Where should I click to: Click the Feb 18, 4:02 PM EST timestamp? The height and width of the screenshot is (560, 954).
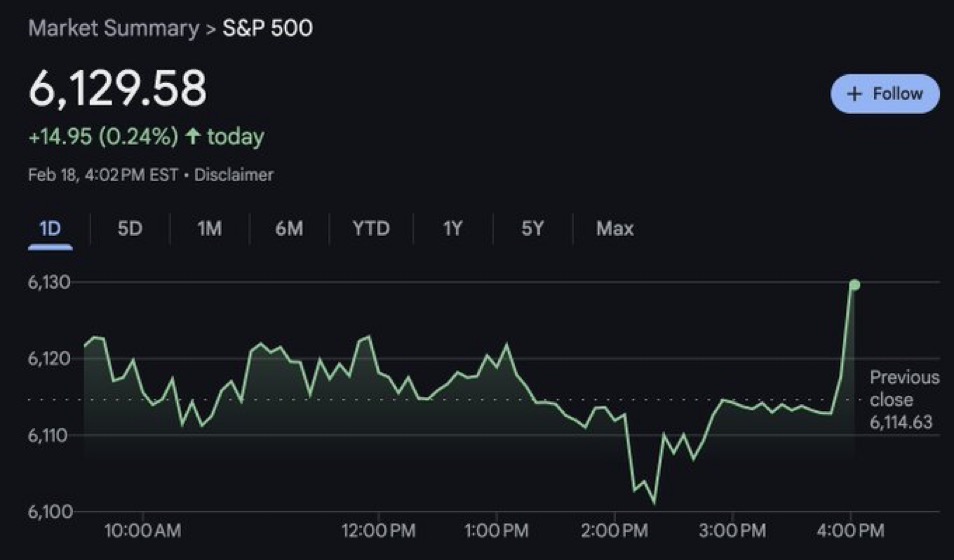click(x=103, y=175)
